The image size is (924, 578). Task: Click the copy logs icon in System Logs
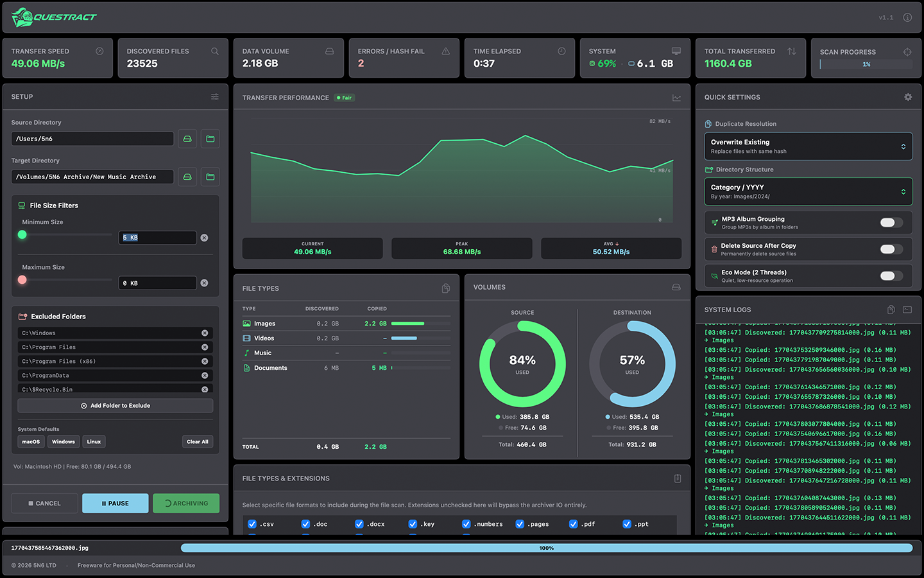(x=891, y=310)
